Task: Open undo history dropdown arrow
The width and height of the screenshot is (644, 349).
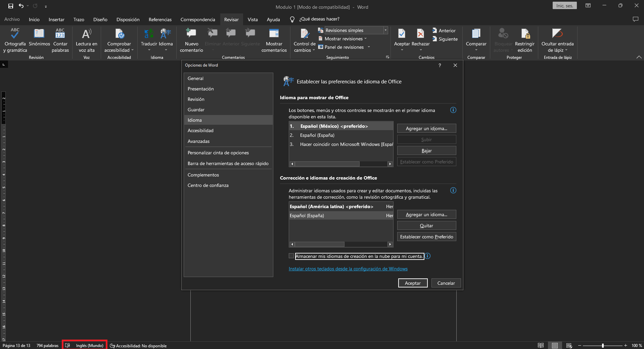Action: point(28,6)
